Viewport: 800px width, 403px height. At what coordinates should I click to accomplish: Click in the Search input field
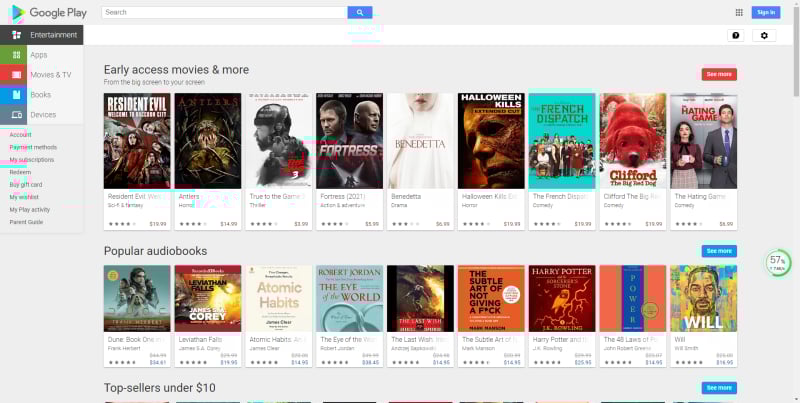[225, 12]
